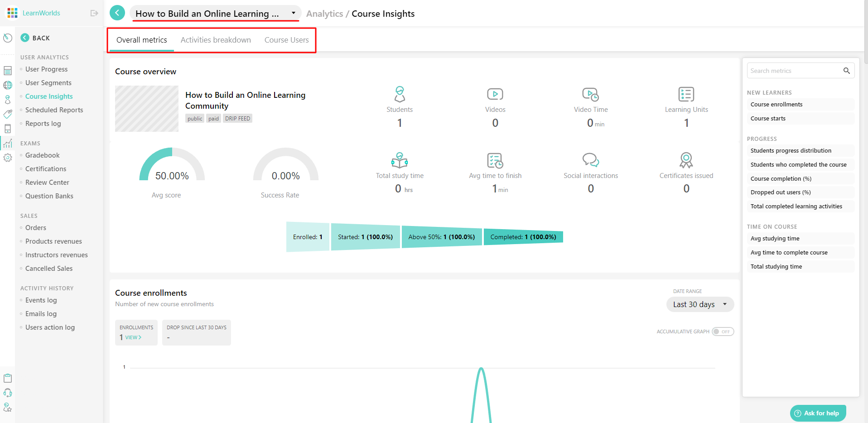
Task: Click the search magnifier in Search metrics
Action: pos(846,71)
